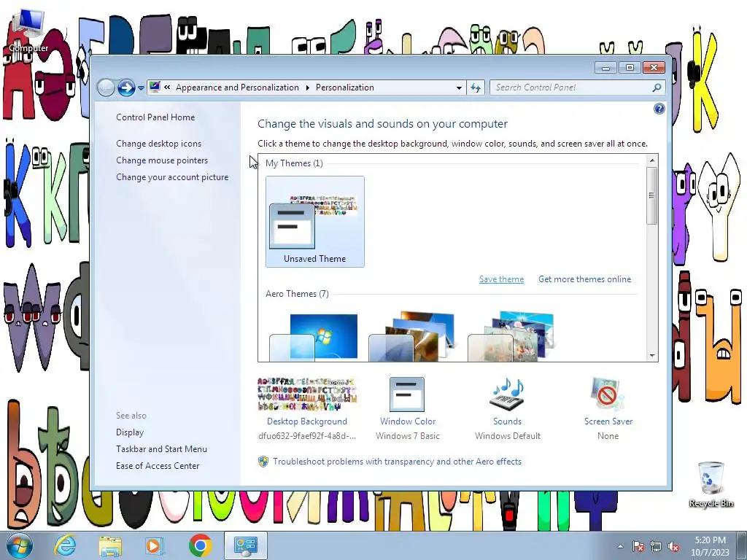
Task: Go to Appearance and Personalization breadcrumb
Action: click(x=237, y=87)
